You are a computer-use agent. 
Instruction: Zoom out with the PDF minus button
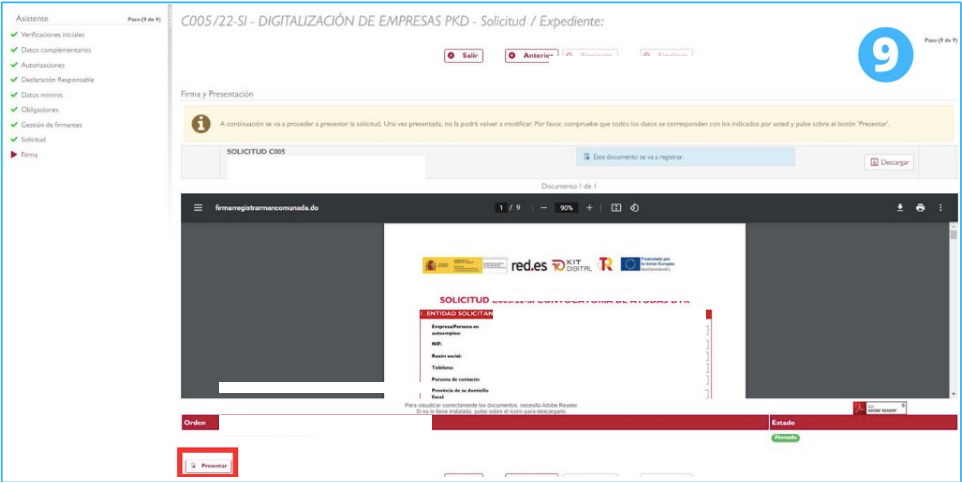[x=544, y=207]
